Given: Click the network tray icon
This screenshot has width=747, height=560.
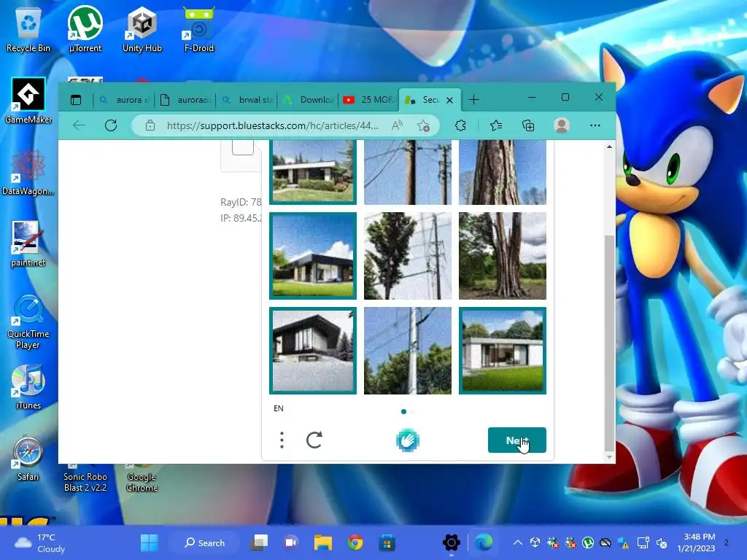Looking at the screenshot, I should (643, 542).
